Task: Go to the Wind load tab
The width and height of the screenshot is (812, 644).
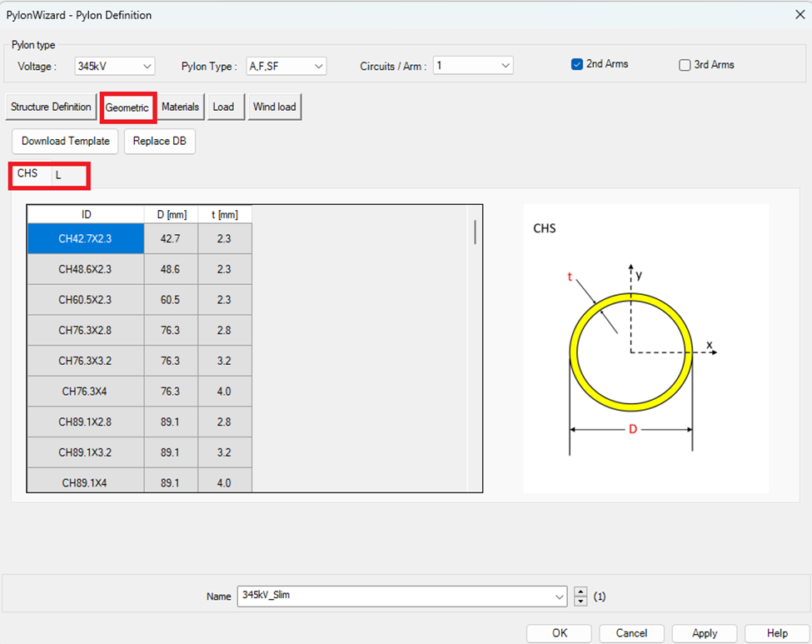Action: point(274,107)
